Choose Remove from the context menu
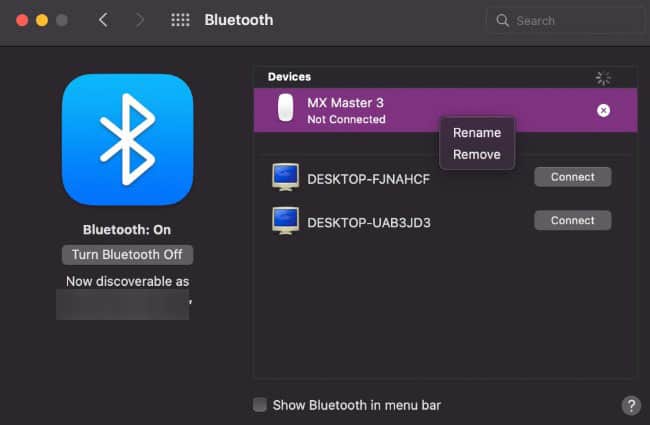Image resolution: width=650 pixels, height=425 pixels. [x=477, y=155]
